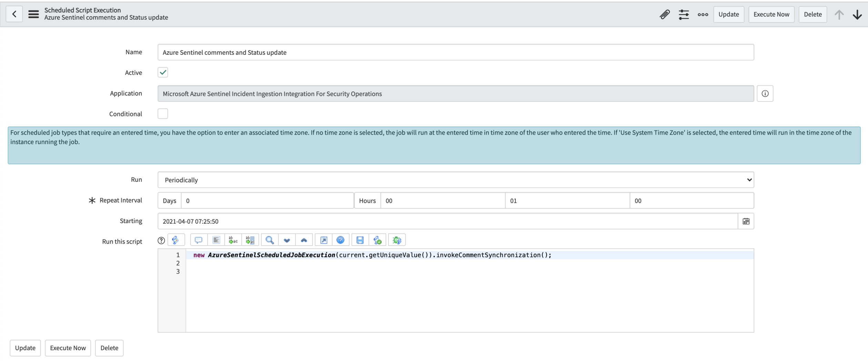This screenshot has width=868, height=361.
Task: Uncheck the Active checkbox
Action: 163,72
